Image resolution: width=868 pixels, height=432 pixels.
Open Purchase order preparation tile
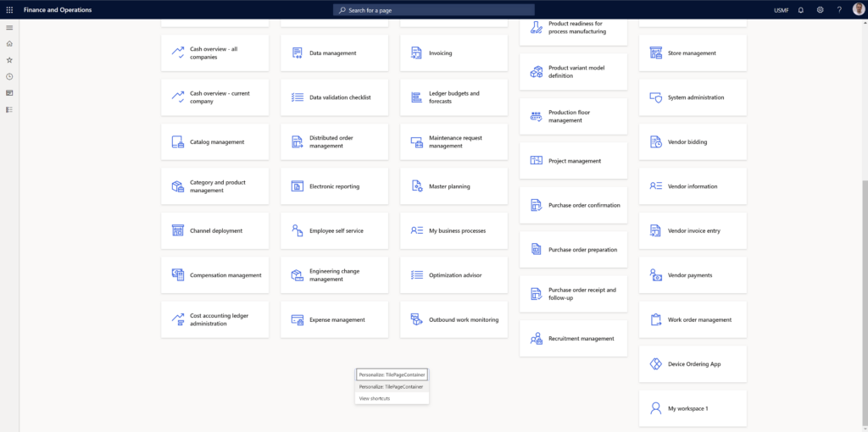click(x=574, y=250)
